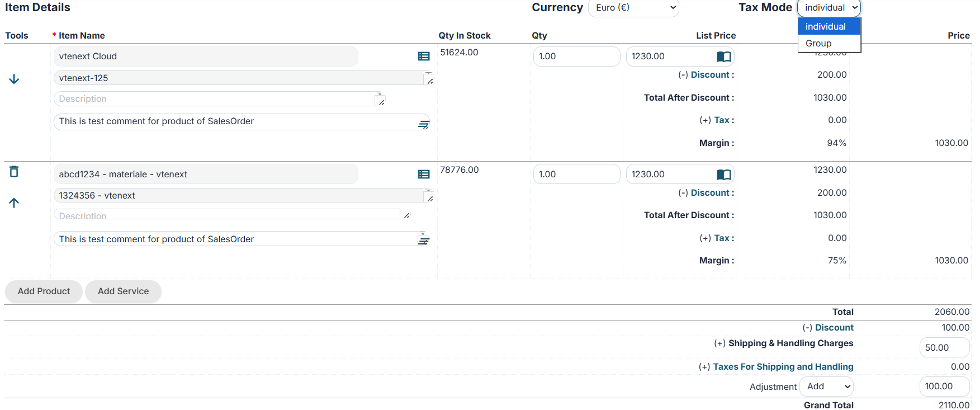The height and width of the screenshot is (410, 980).
Task: Open product list icon for vtenext Cloud
Action: [424, 56]
